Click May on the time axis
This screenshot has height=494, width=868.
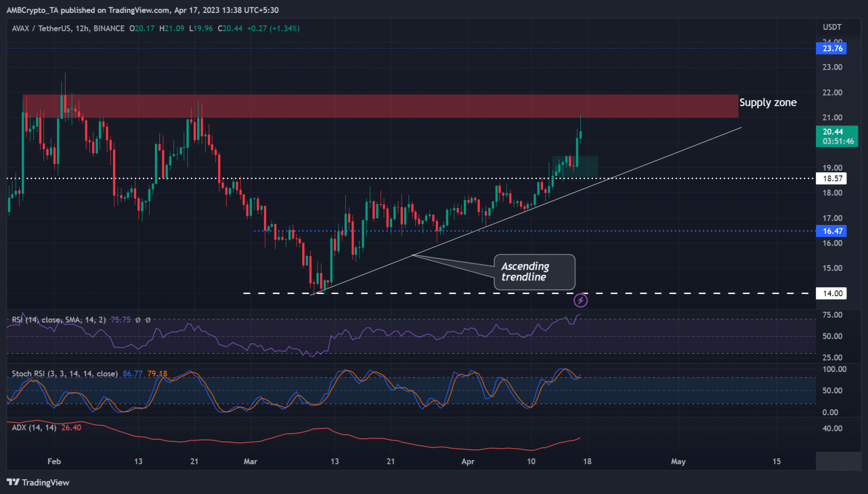(x=678, y=461)
